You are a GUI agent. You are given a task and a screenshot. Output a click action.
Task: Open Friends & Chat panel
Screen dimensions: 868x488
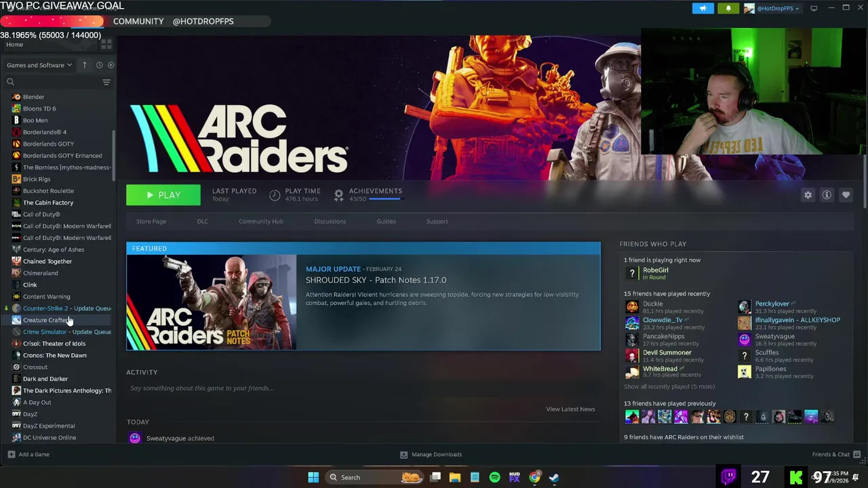pos(836,455)
